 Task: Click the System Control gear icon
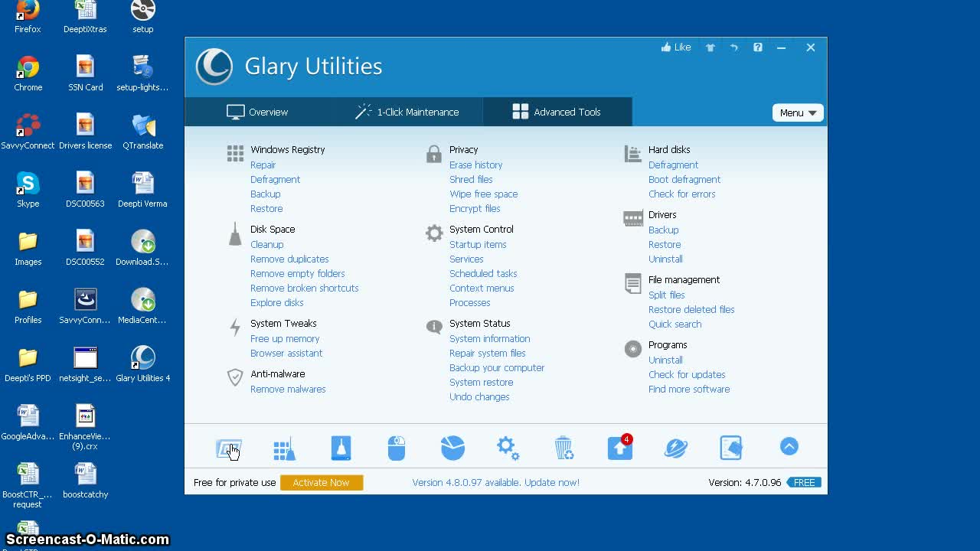pyautogui.click(x=434, y=233)
